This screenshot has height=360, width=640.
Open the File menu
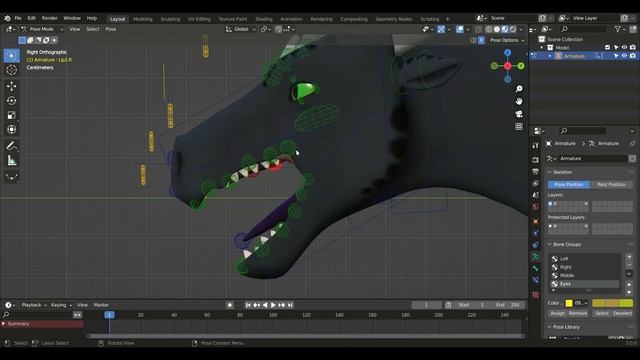click(18, 18)
